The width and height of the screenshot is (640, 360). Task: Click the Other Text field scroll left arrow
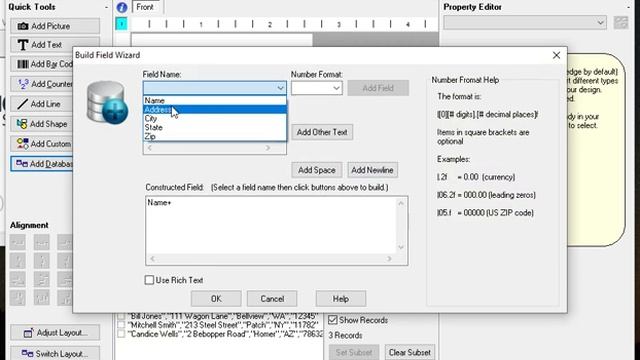(x=150, y=148)
